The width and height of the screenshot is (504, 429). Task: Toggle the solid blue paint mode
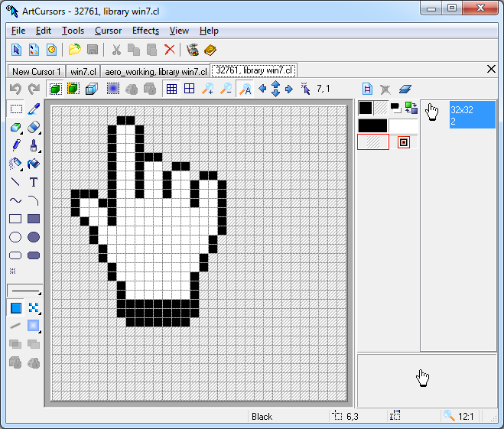pos(15,308)
